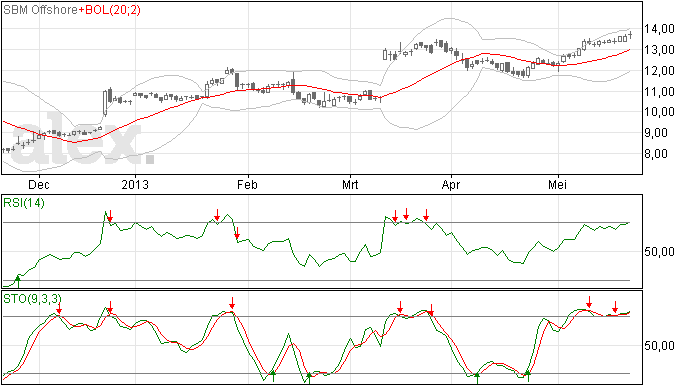Click the 11,00 price axis label
Screen dimensions: 690x387
click(659, 92)
